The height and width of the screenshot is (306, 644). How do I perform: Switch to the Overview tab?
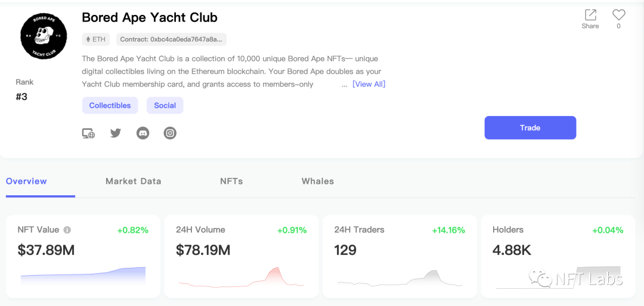point(26,182)
